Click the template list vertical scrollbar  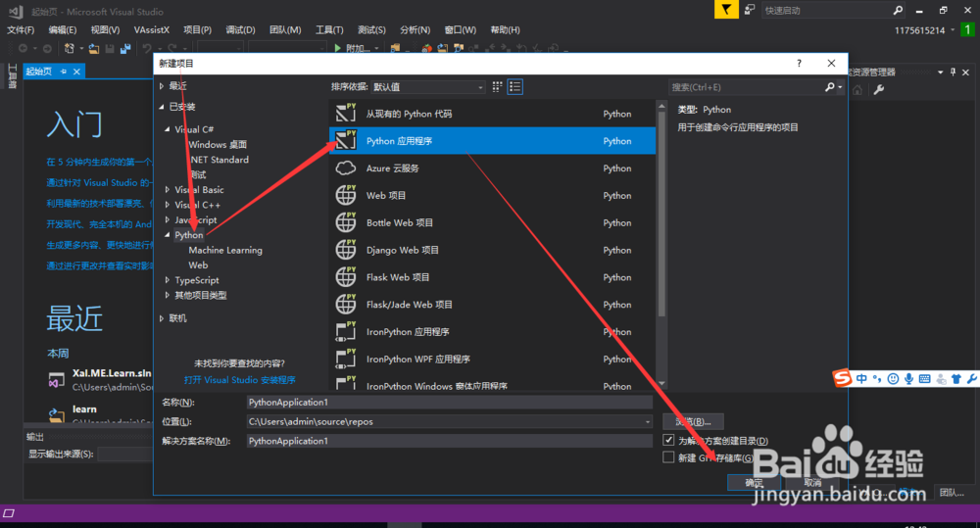pyautogui.click(x=661, y=215)
